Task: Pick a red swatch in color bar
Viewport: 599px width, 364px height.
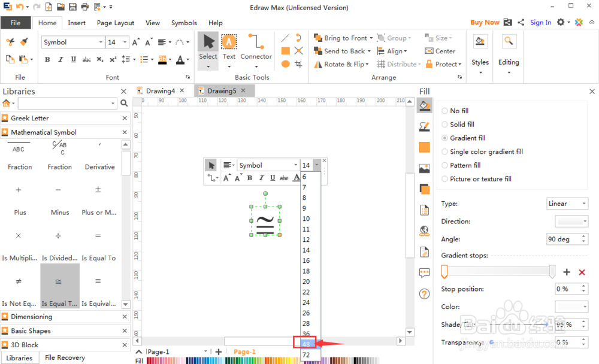Action: (149, 360)
